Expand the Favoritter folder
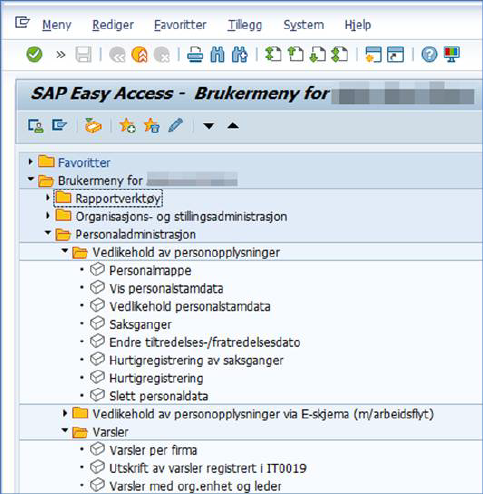The width and height of the screenshot is (483, 494). coord(31,162)
